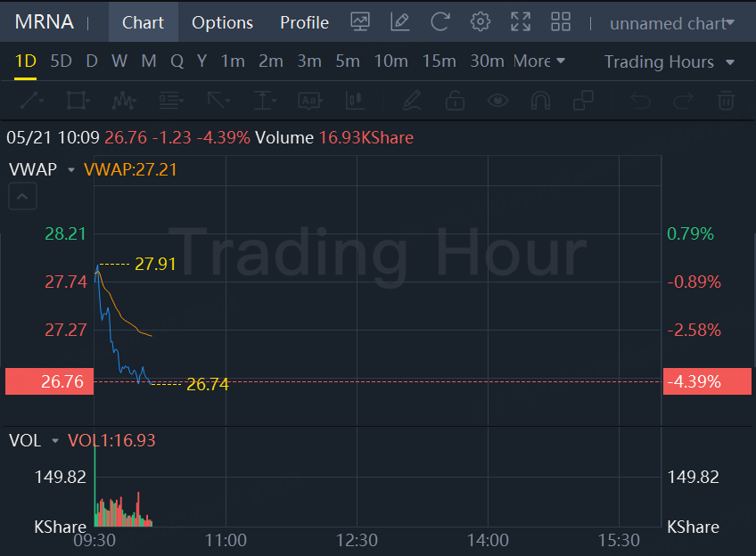Expand the More timeframes dropdown
This screenshot has width=756, height=556.
tap(539, 61)
